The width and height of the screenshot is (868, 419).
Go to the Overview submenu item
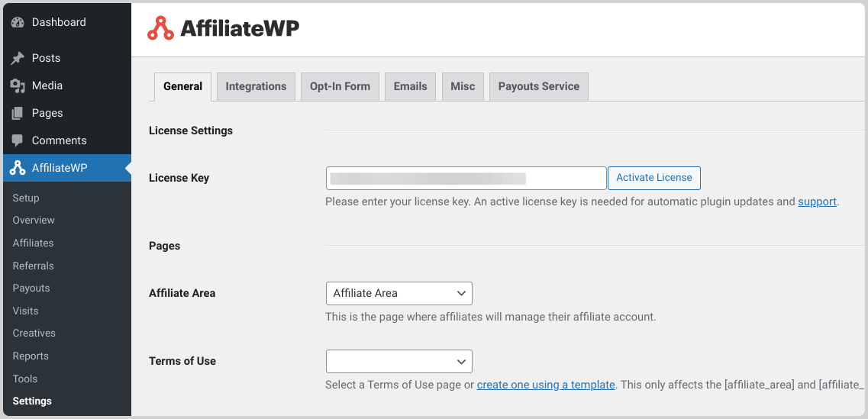coord(34,220)
